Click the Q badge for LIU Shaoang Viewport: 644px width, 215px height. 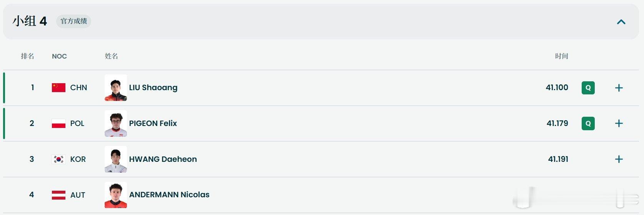(588, 88)
